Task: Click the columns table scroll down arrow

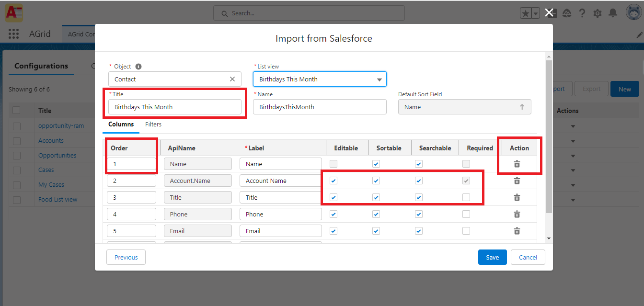Action: coord(549,238)
